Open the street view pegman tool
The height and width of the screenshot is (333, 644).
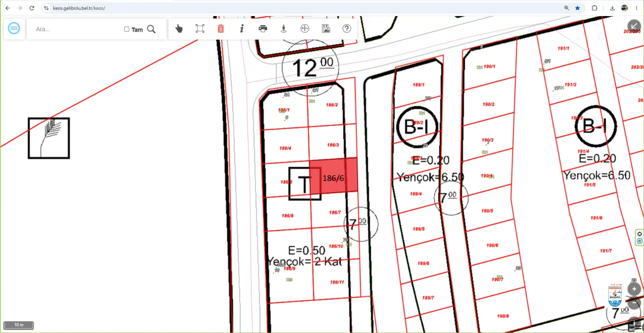(x=284, y=29)
